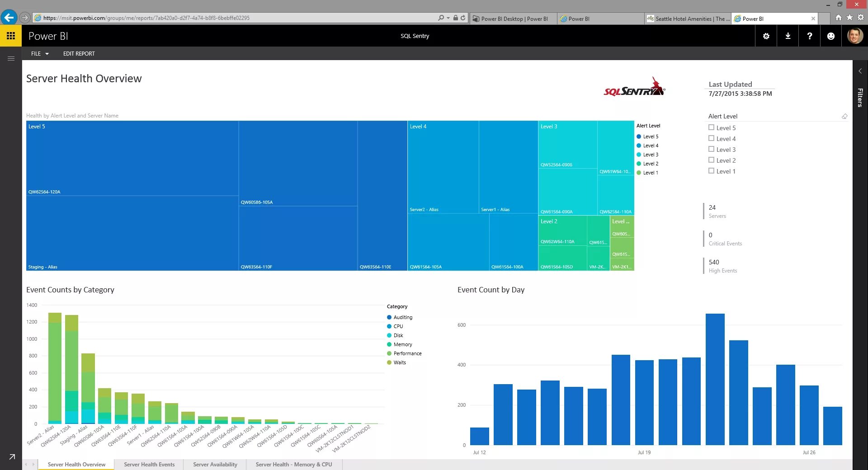Select QW61S64-105A treemap tile
This screenshot has width=868, height=470.
[448, 242]
